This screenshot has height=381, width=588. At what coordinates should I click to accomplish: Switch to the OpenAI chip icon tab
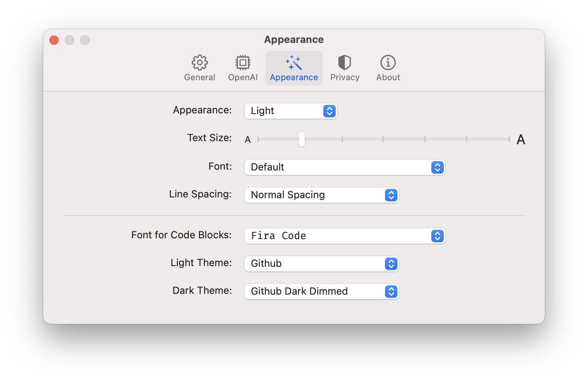point(243,62)
